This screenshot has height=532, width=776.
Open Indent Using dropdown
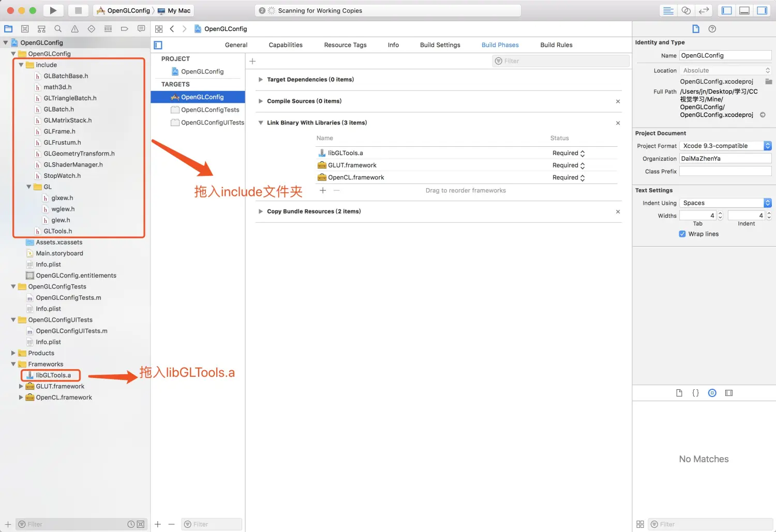coord(725,203)
